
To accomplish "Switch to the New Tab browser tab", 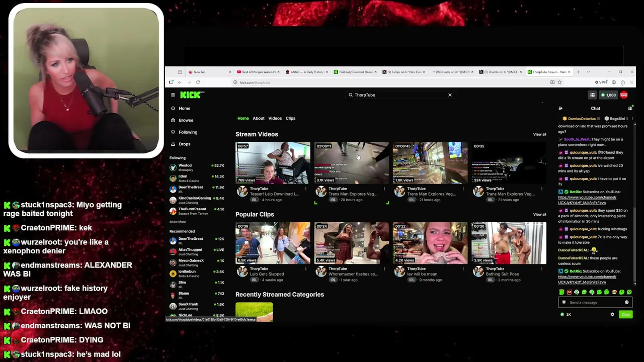I will (209, 72).
